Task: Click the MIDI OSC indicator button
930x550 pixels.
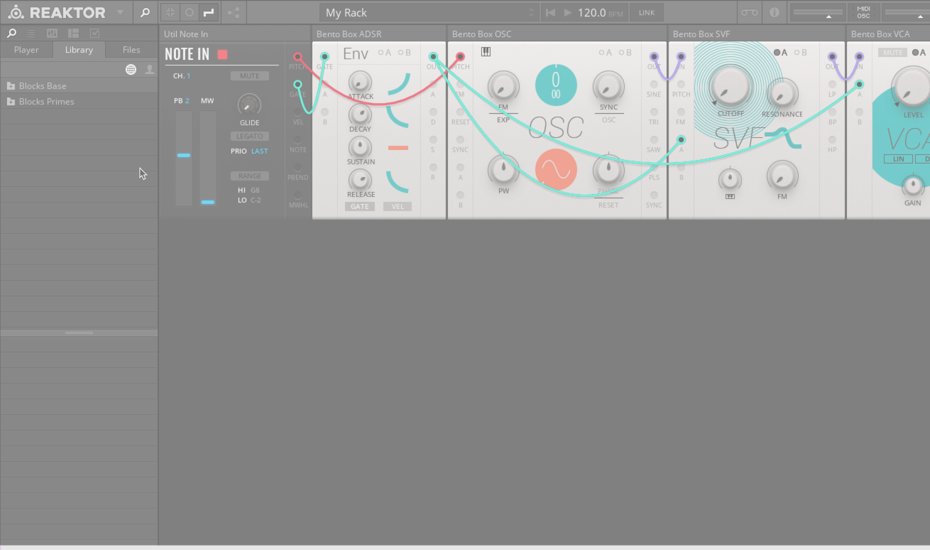Action: point(863,13)
